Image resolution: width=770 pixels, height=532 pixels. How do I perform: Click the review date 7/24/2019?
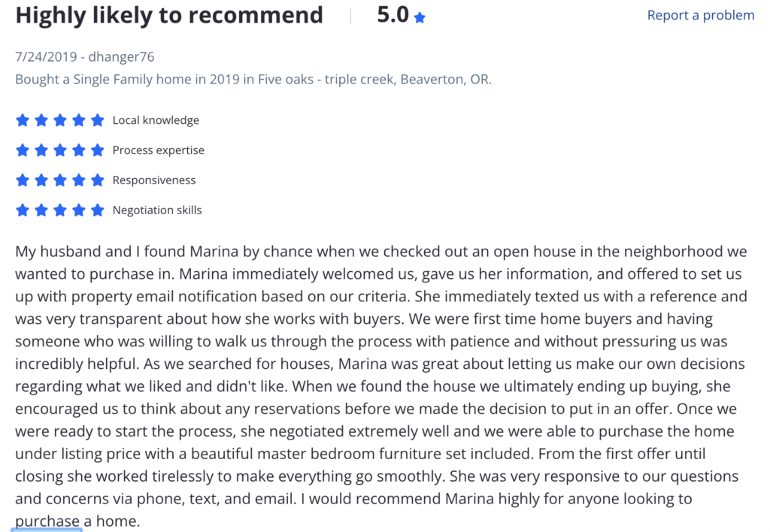[x=46, y=57]
